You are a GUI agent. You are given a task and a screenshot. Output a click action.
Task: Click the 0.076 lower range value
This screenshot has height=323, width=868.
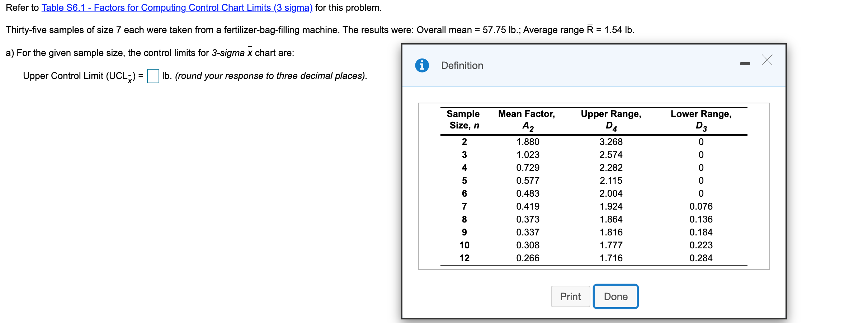[x=699, y=206]
